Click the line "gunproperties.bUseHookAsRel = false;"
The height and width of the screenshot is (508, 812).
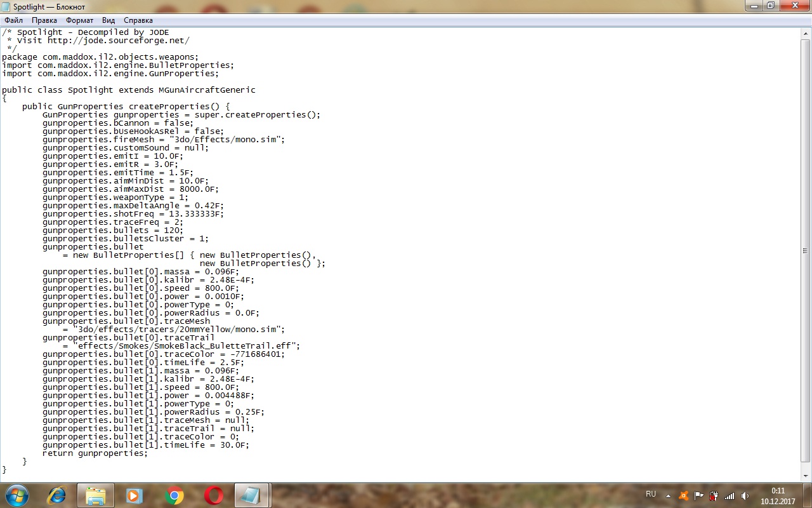[133, 131]
